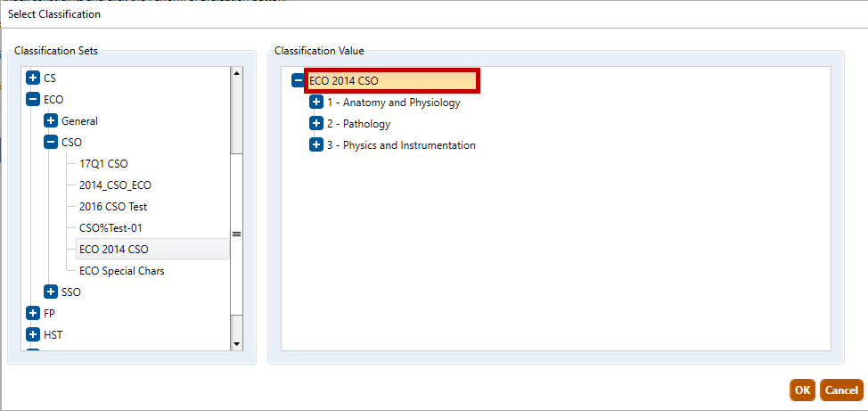The height and width of the screenshot is (411, 868).
Task: Expand 1 - Anatomy and Physiology
Action: (x=315, y=103)
